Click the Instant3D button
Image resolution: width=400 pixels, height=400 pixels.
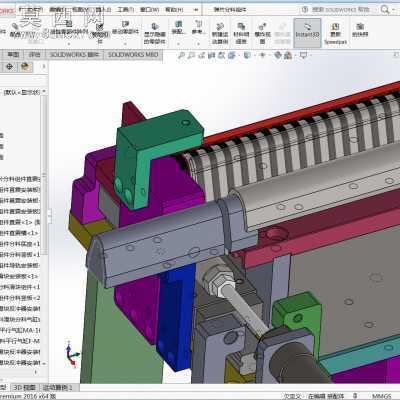click(307, 33)
